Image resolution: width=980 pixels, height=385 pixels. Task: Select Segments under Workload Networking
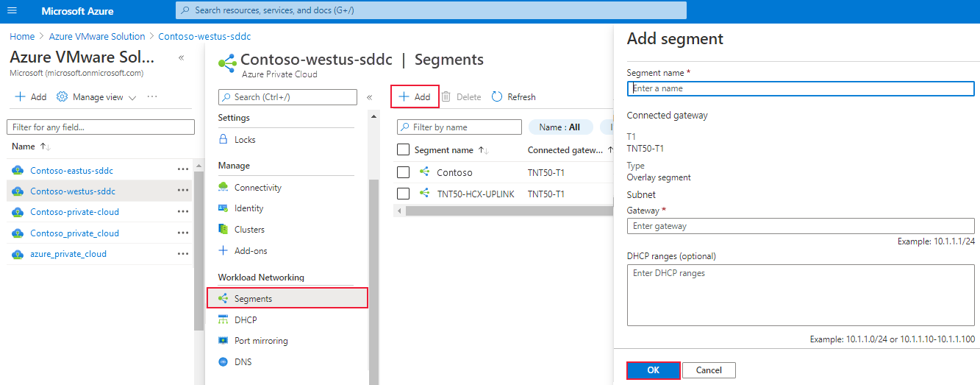point(287,298)
